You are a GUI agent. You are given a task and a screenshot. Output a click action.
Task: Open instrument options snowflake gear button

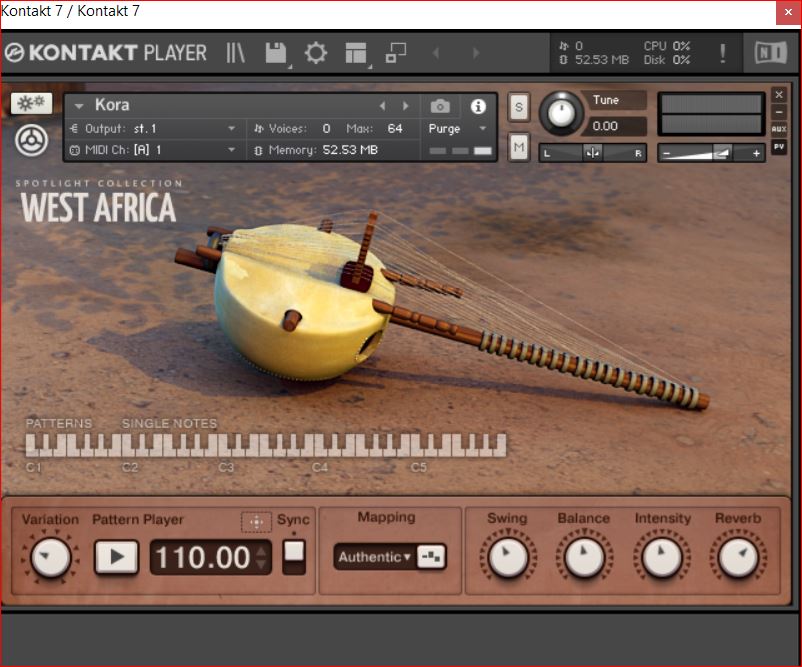coord(31,103)
